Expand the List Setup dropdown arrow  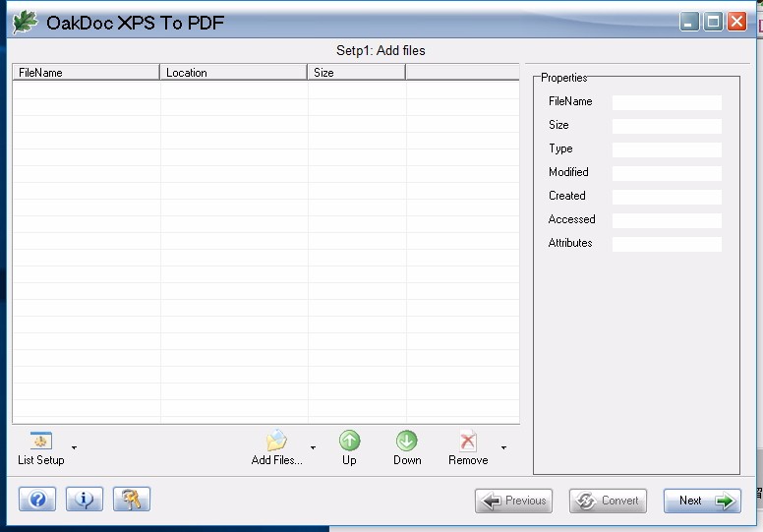click(x=74, y=447)
